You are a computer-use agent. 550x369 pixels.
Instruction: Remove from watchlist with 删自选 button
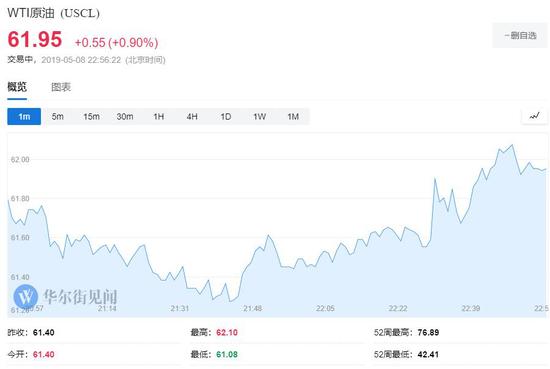[520, 35]
